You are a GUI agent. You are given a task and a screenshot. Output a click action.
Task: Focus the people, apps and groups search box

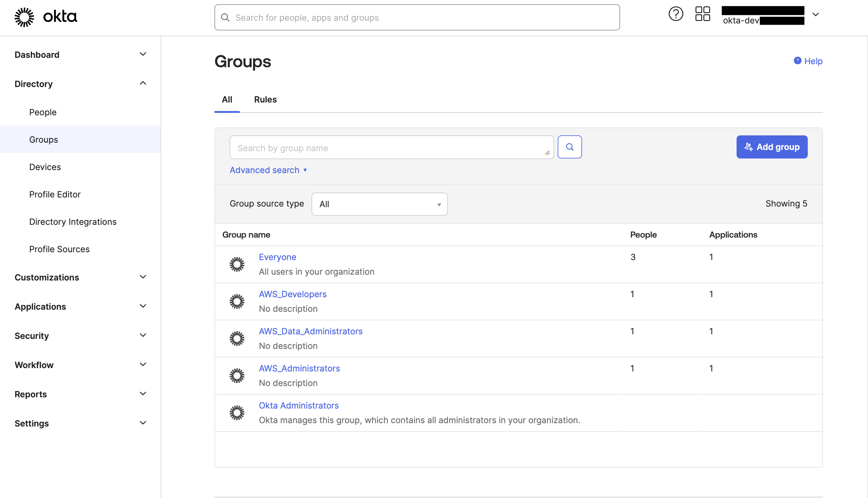(x=417, y=17)
